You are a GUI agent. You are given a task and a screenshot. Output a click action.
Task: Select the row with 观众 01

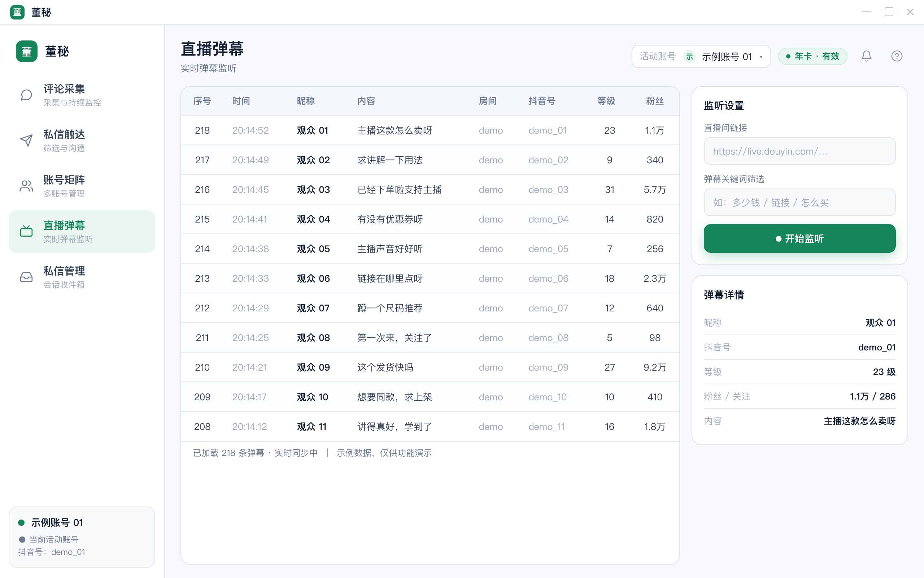430,130
